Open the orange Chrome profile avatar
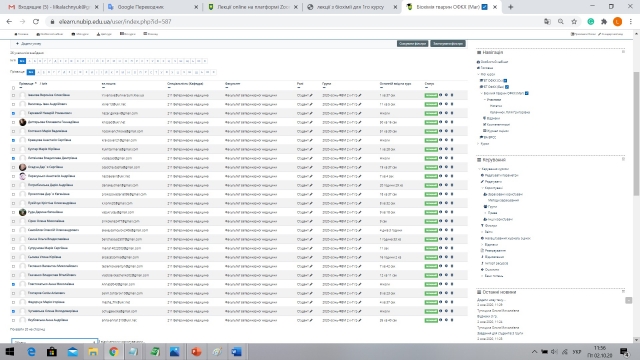 point(618,22)
